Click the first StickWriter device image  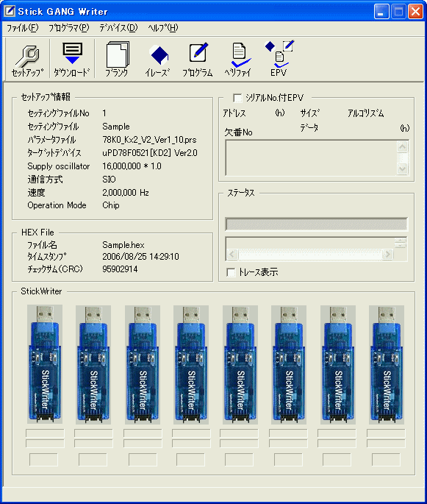point(45,364)
